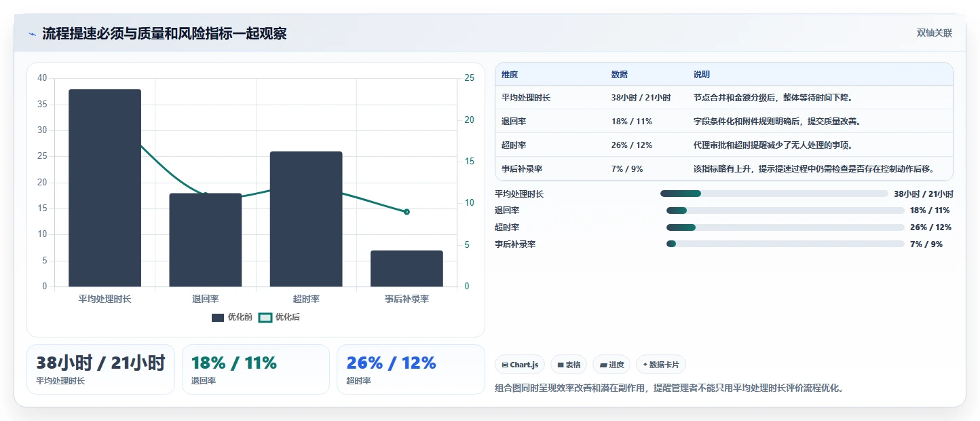Click the 38小时 / 21小时 table cell

641,98
